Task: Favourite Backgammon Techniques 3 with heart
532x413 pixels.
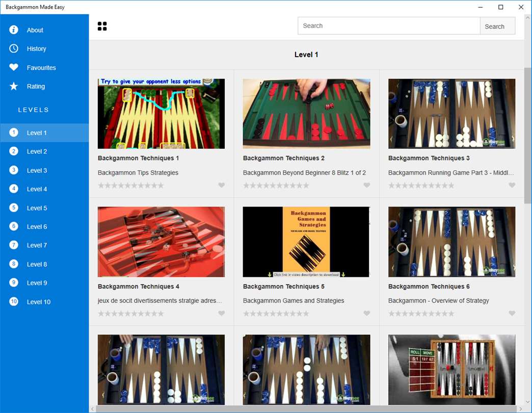Action: click(512, 185)
